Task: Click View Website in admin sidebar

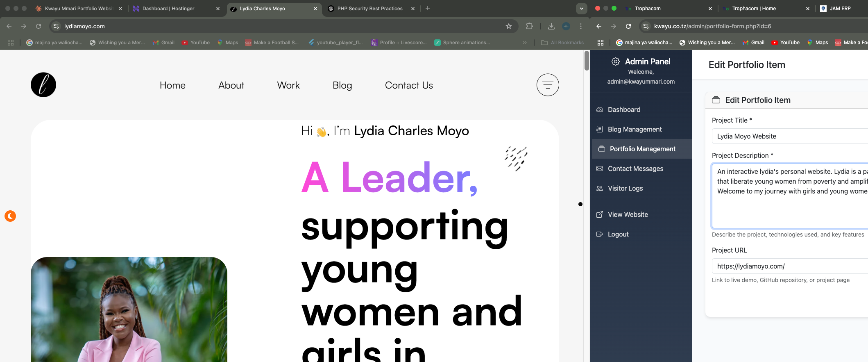Action: click(642, 214)
